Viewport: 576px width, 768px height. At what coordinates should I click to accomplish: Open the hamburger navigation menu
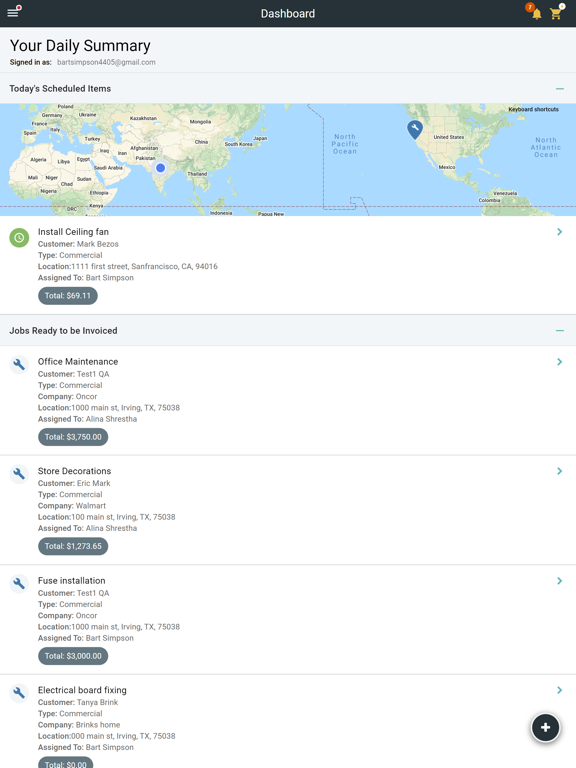click(13, 13)
